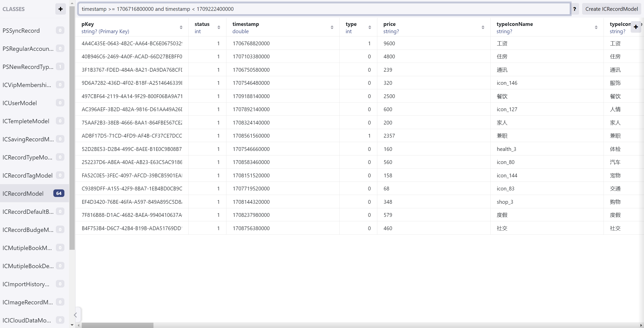
Task: Sort by the price column arrows
Action: coord(483,27)
